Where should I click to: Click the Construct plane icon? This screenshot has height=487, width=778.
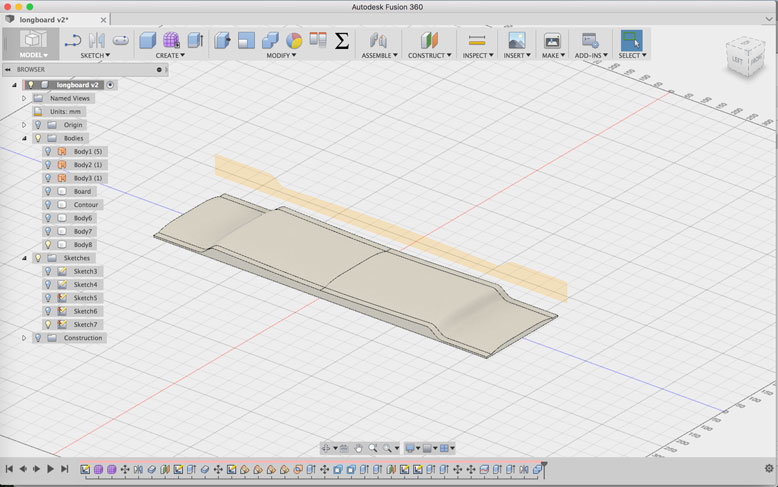coord(429,40)
